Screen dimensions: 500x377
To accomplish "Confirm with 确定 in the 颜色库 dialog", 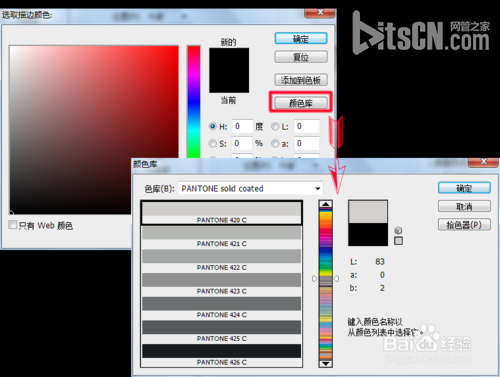I will pyautogui.click(x=464, y=188).
